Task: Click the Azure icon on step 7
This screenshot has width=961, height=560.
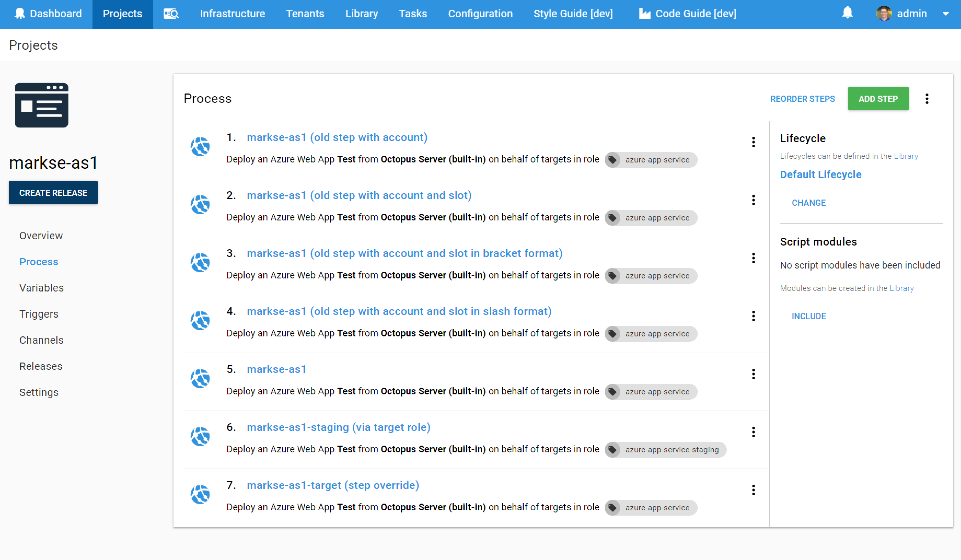Action: [200, 494]
